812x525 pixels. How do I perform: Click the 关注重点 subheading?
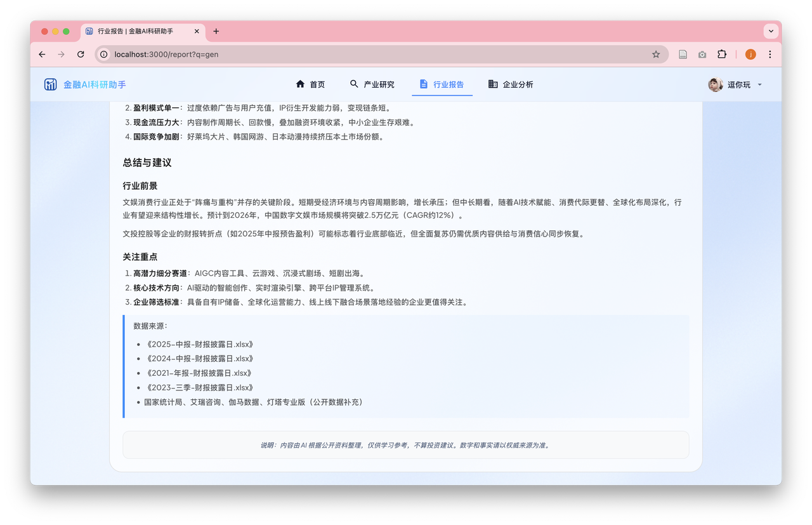coord(140,257)
